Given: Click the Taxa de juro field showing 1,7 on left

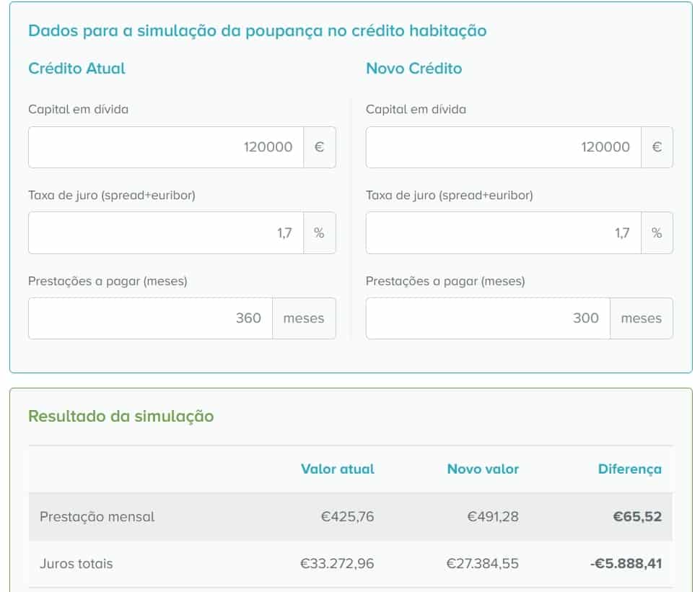Looking at the screenshot, I should (x=166, y=232).
